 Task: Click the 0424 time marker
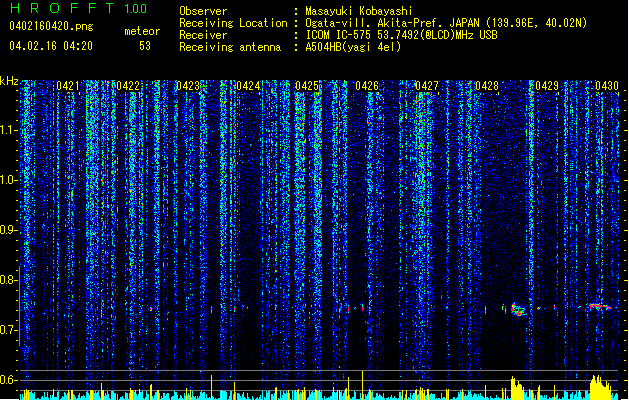[248, 86]
